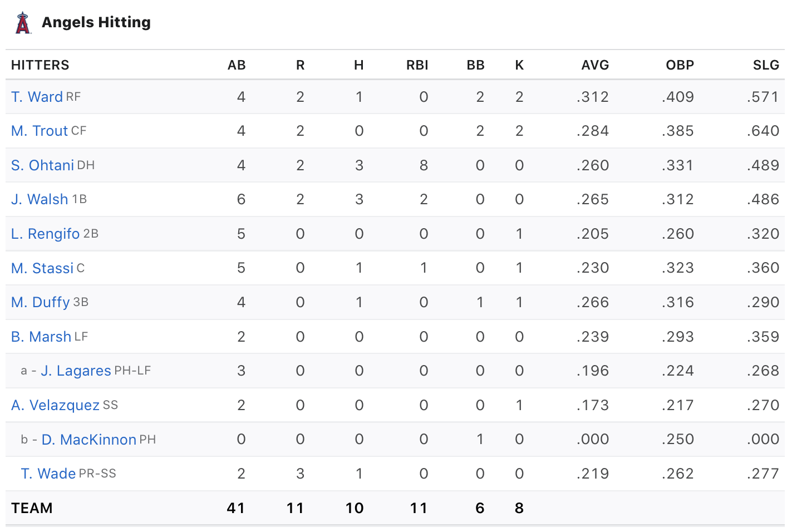This screenshot has width=787, height=532.
Task: Click the RBI column header
Action: click(x=417, y=65)
